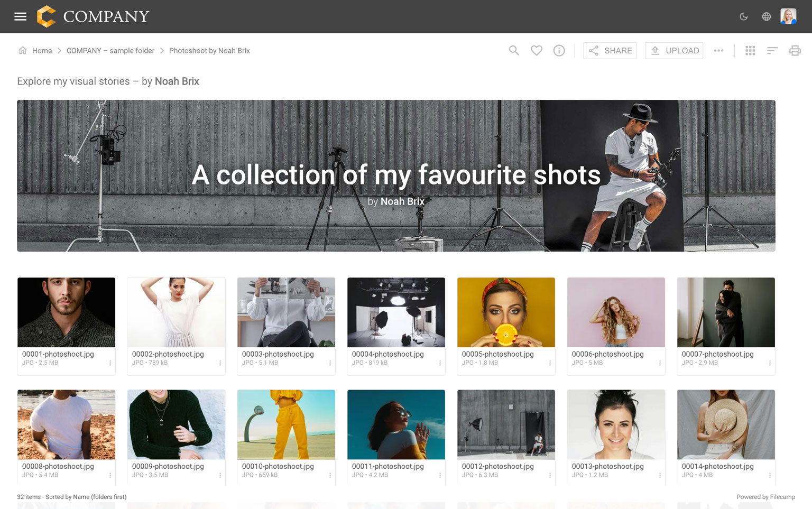Open the Powered by Filecamp link
The width and height of the screenshot is (812, 509).
765,497
